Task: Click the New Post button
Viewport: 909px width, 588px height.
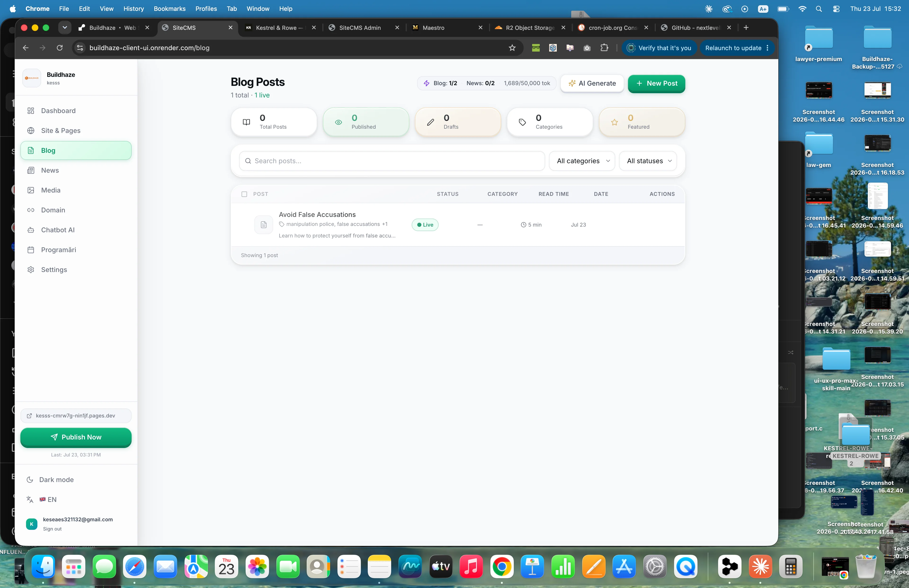Action: [656, 83]
